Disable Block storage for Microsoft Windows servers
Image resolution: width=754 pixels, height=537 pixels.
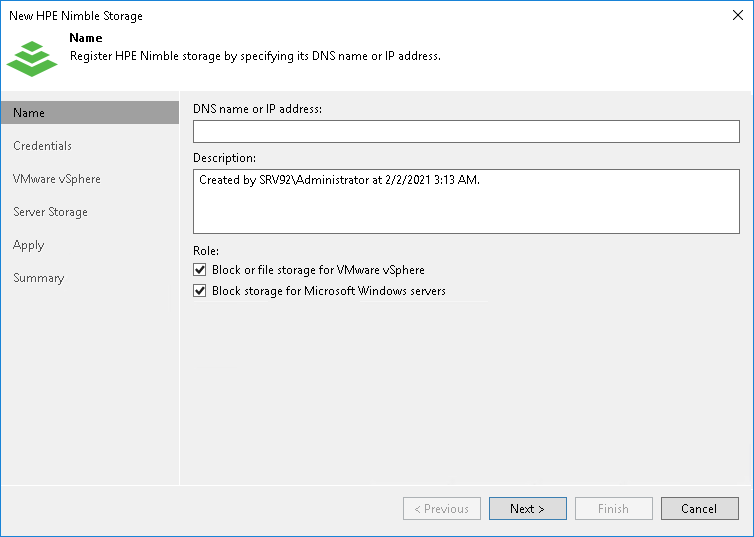(x=200, y=291)
